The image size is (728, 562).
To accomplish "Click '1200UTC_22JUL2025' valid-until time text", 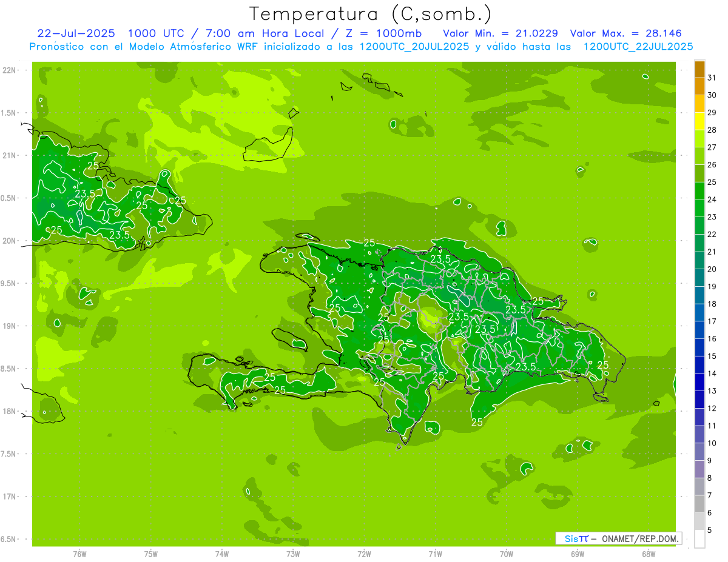I will (638, 46).
